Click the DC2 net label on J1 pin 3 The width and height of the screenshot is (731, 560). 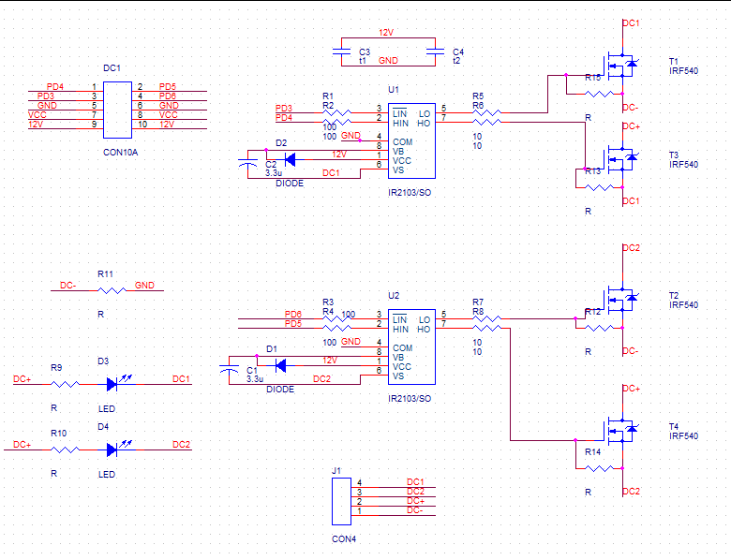[x=415, y=492]
